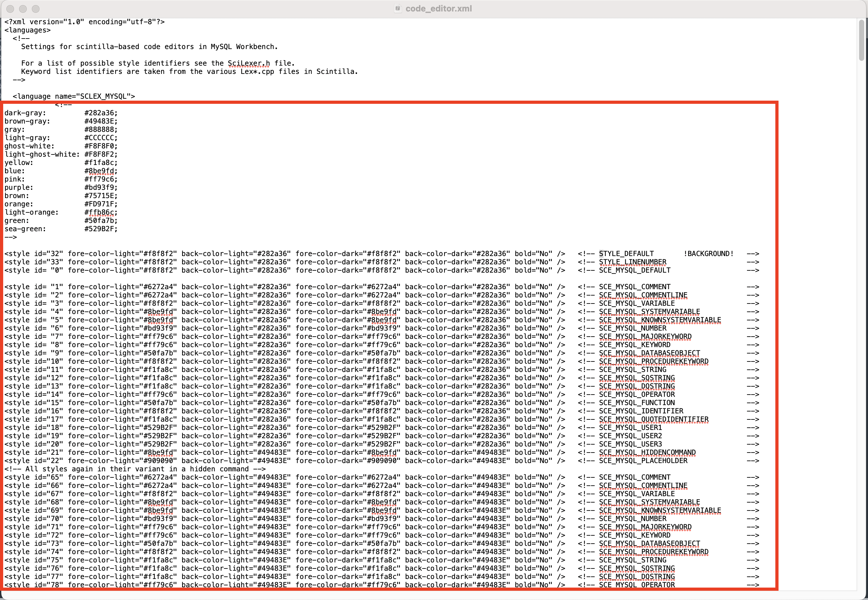Click SCE_MYSQL_PLACEHOLDER comment label
The image size is (868, 600).
click(643, 461)
